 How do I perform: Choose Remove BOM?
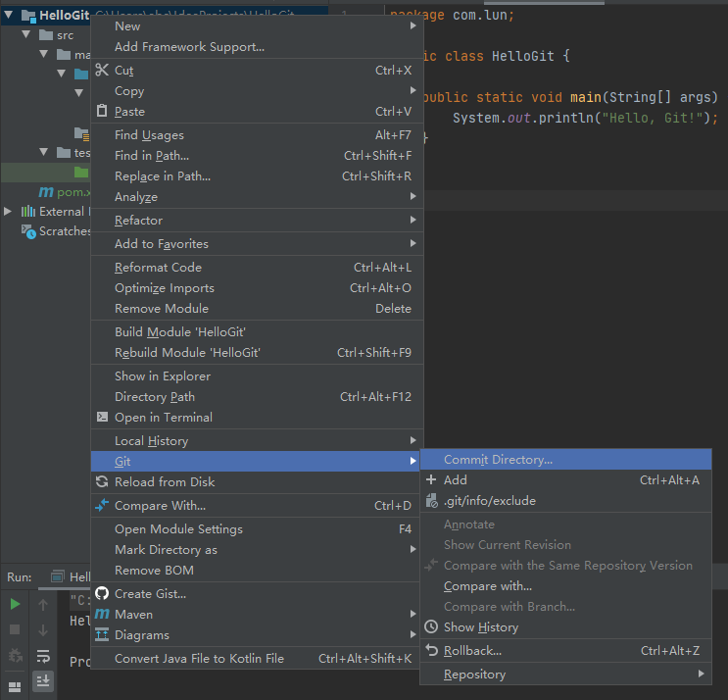point(257,570)
